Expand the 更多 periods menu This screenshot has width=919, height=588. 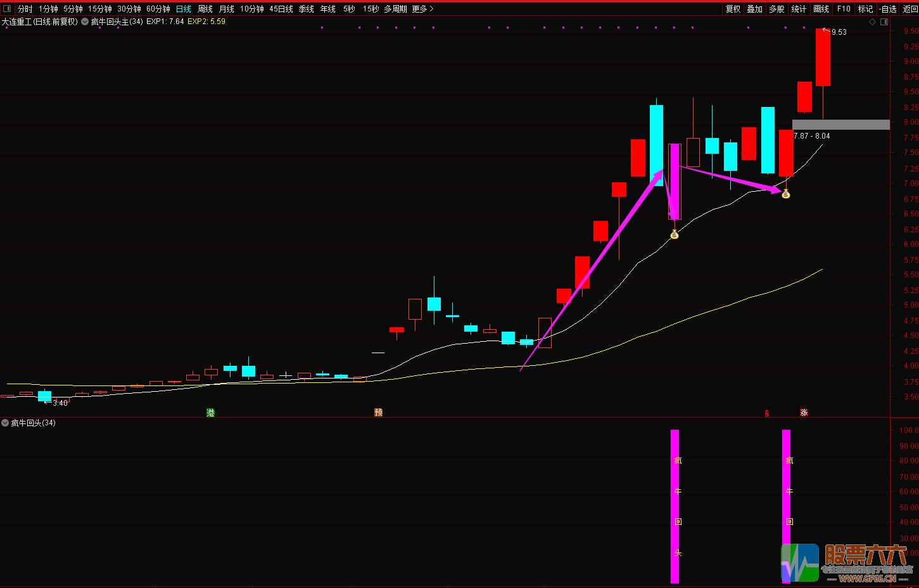tap(422, 9)
